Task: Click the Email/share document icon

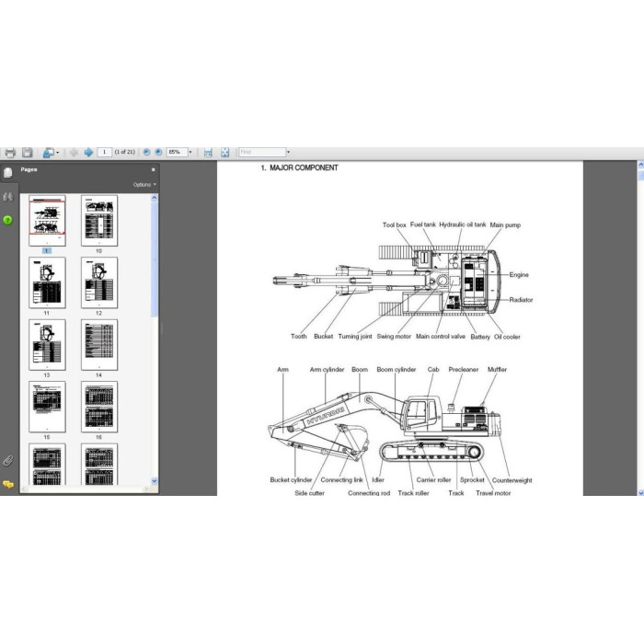Action: pos(48,153)
